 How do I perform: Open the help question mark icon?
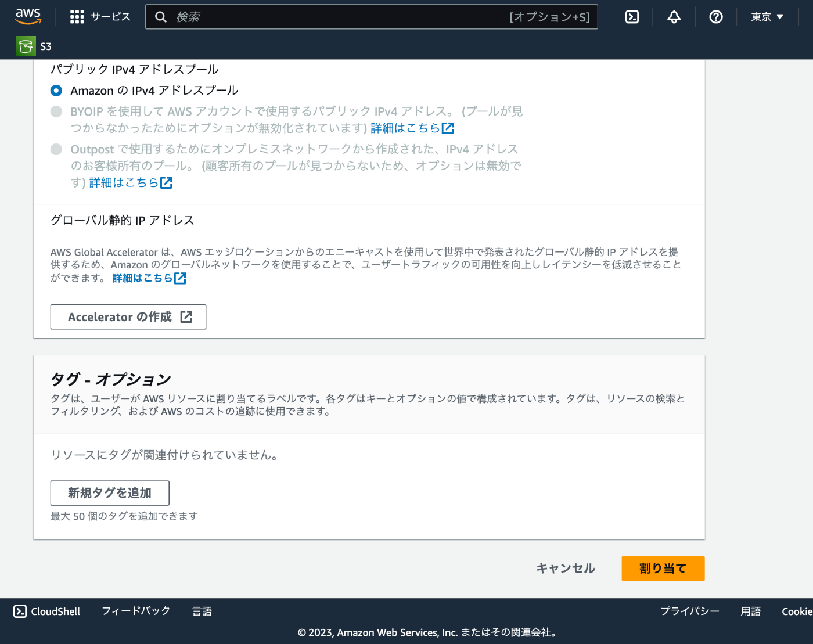pyautogui.click(x=716, y=17)
